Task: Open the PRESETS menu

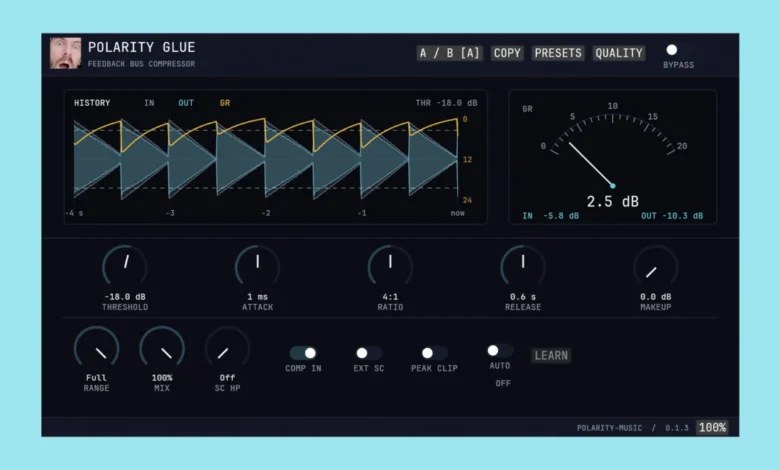Action: (x=558, y=53)
